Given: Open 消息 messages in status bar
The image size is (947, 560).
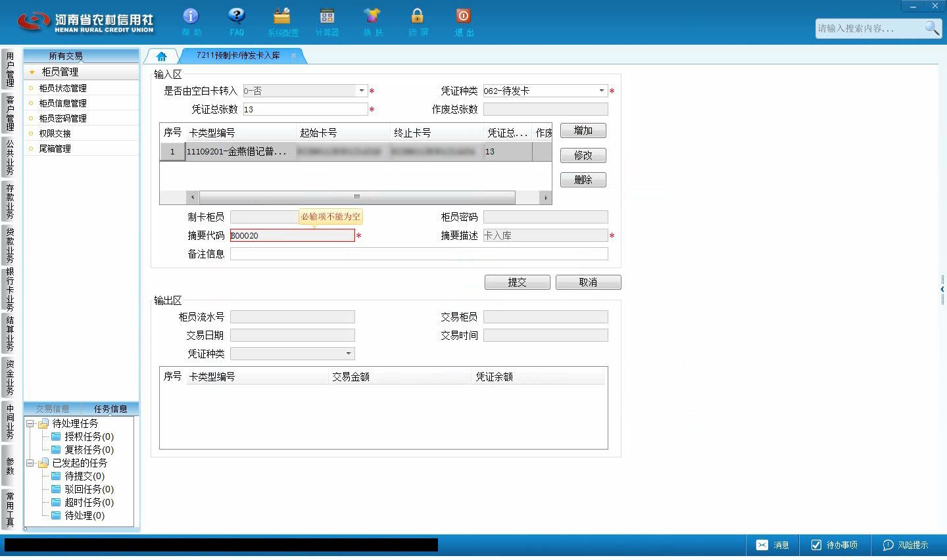Looking at the screenshot, I should pos(772,545).
